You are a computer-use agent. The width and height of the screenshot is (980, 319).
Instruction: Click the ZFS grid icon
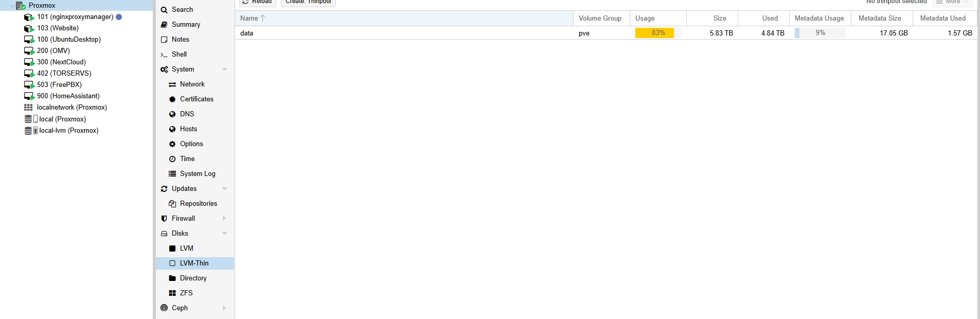[172, 293]
